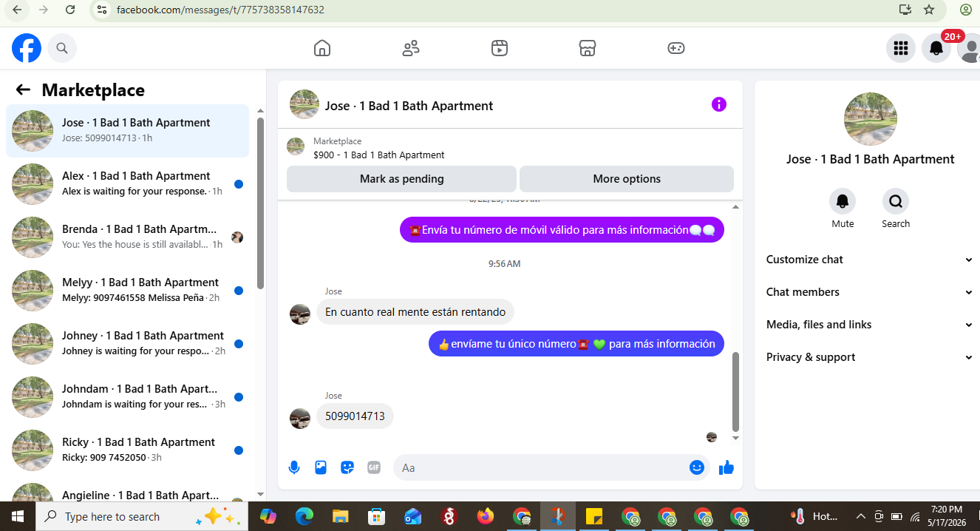Choose a sticker icon
980x531 pixels.
tap(347, 467)
